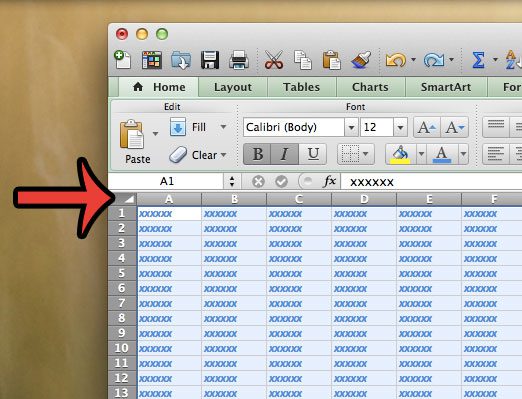Select column B header
This screenshot has height=399, width=522.
[x=234, y=199]
